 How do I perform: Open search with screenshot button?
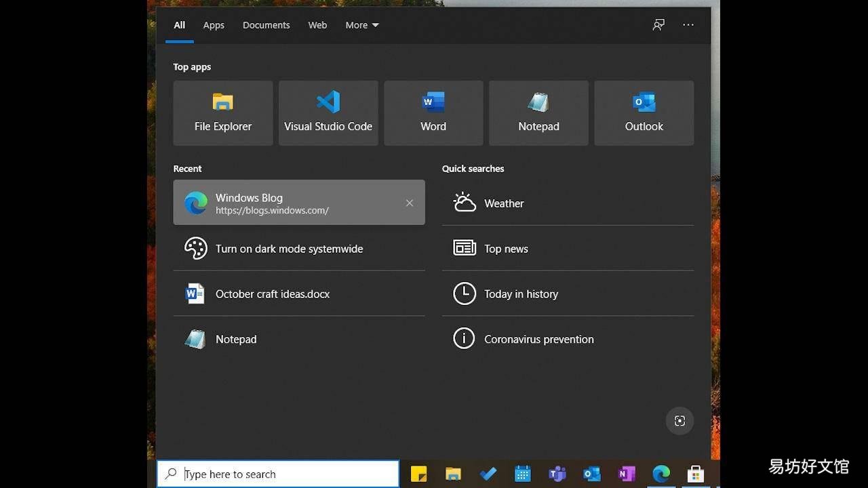[679, 421]
